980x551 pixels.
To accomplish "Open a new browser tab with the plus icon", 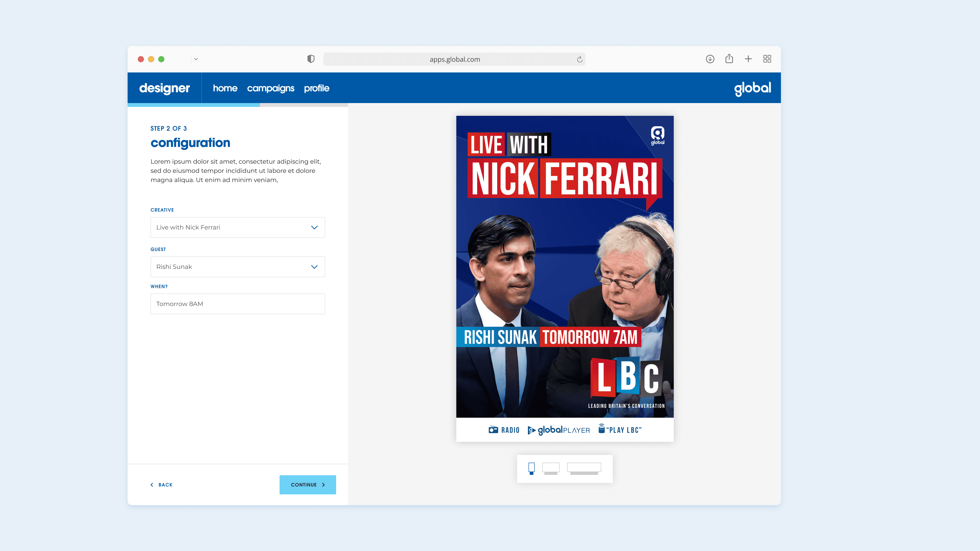I will 748,59.
